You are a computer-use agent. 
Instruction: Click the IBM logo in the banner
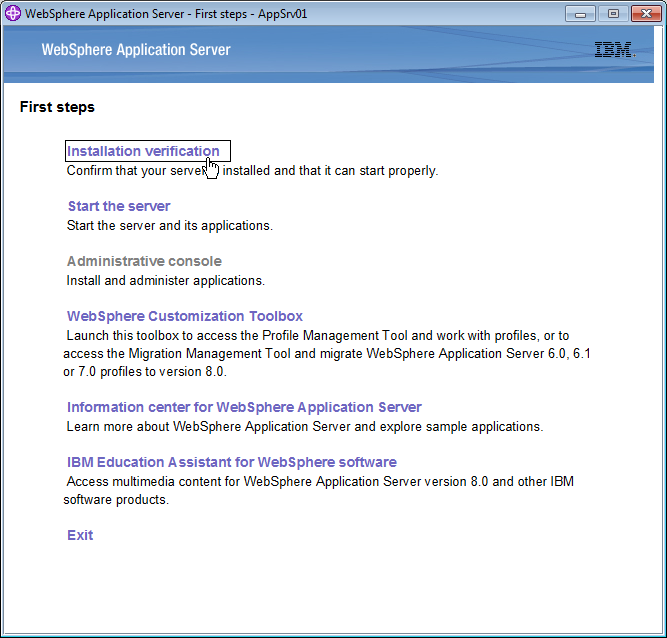pyautogui.click(x=614, y=50)
